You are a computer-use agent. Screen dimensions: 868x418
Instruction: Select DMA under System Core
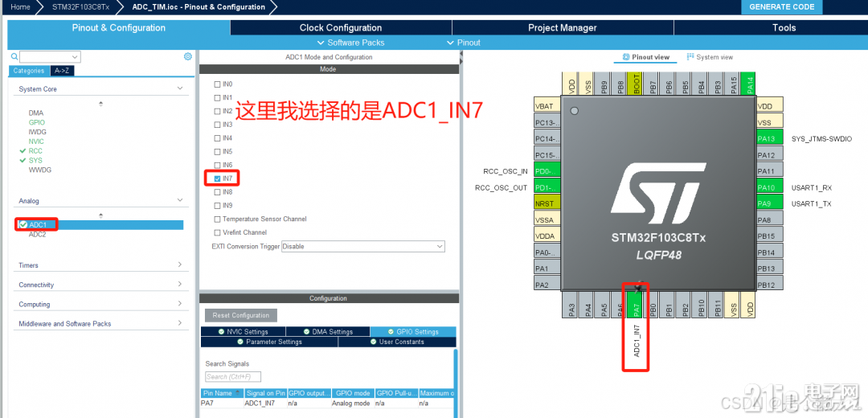tap(36, 113)
